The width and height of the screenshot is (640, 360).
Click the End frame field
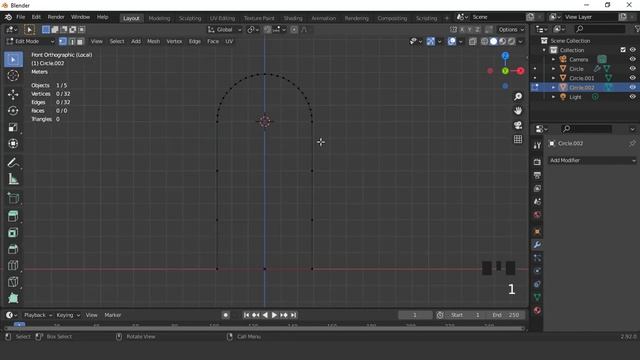pos(506,315)
